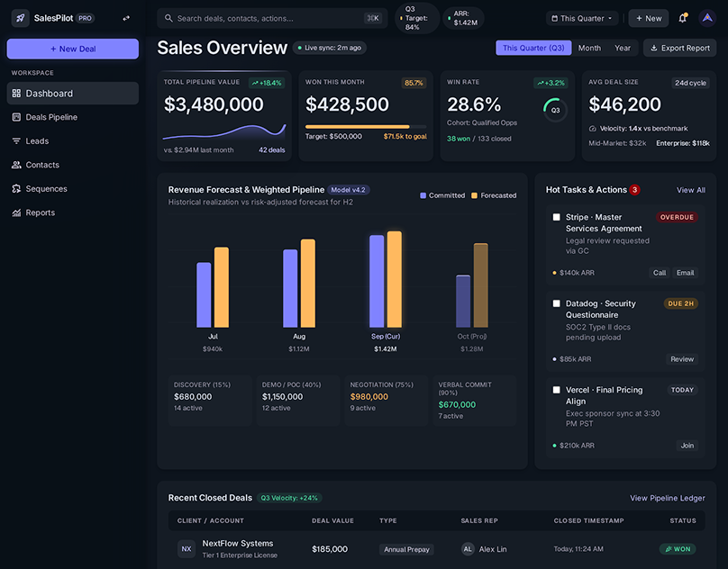
Task: Open Deals Pipeline in sidebar
Action: pyautogui.click(x=73, y=117)
